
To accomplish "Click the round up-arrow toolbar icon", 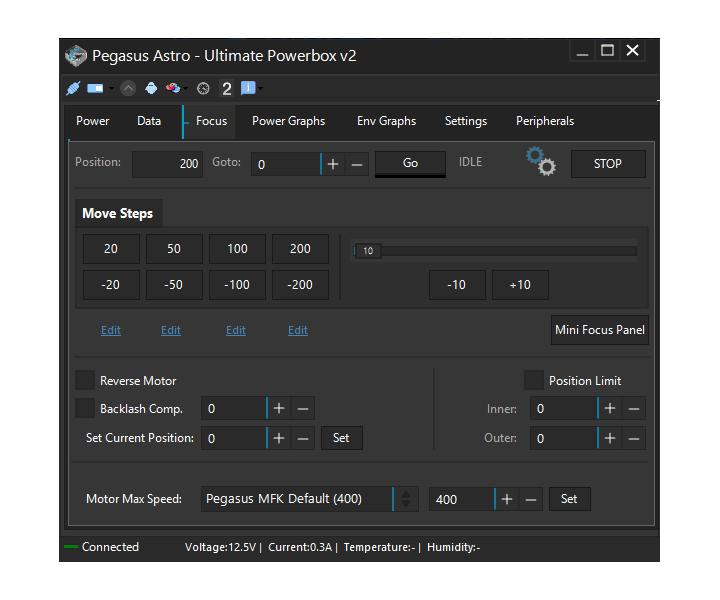I will pyautogui.click(x=128, y=88).
